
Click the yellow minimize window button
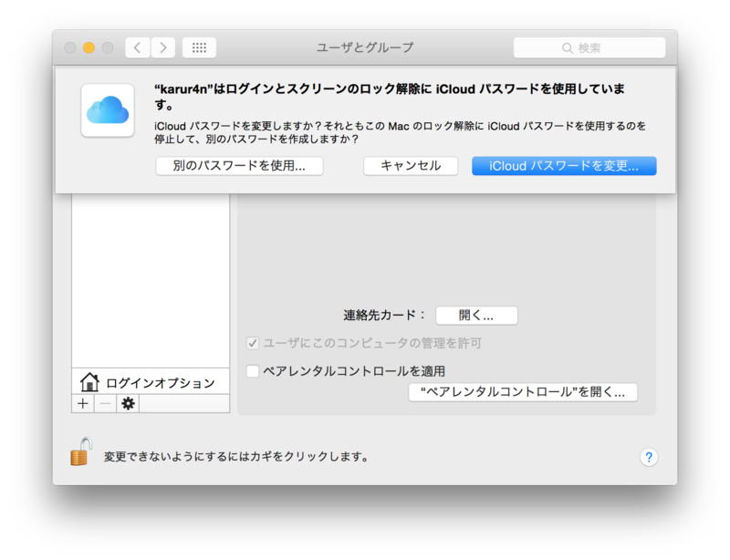coord(89,47)
